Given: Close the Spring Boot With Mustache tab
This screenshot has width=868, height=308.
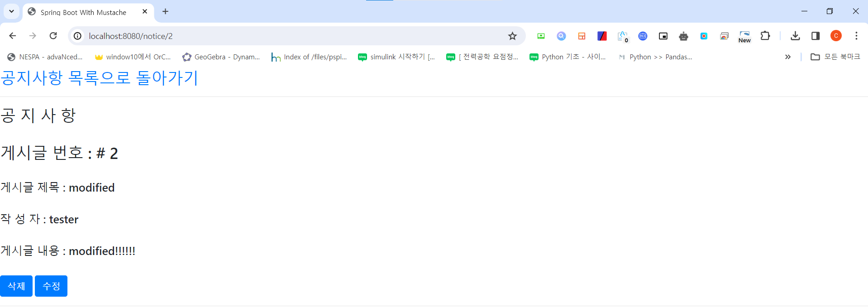Looking at the screenshot, I should [x=145, y=11].
